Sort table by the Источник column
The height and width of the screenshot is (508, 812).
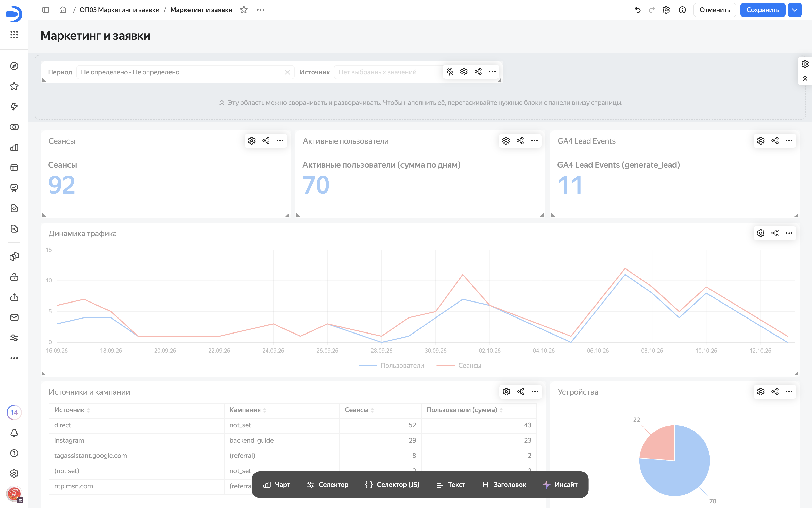pyautogui.click(x=72, y=410)
